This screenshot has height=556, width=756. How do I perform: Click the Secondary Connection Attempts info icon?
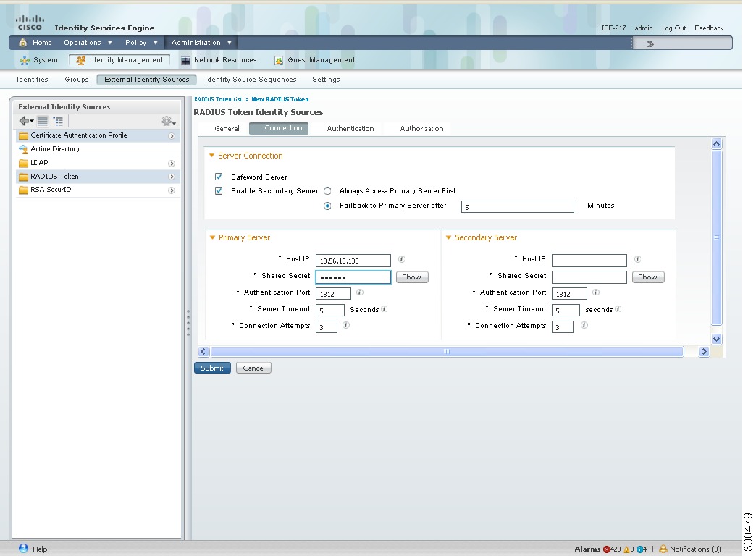click(584, 325)
